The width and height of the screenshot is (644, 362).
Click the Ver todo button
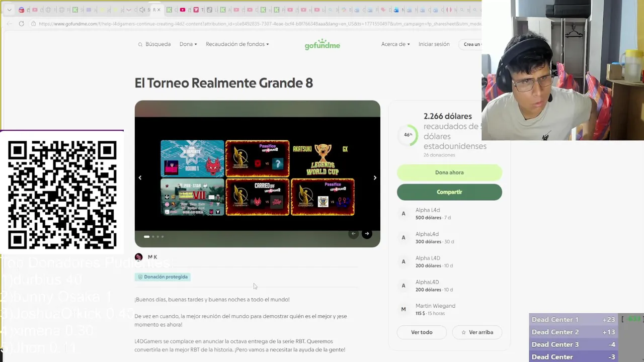click(422, 332)
